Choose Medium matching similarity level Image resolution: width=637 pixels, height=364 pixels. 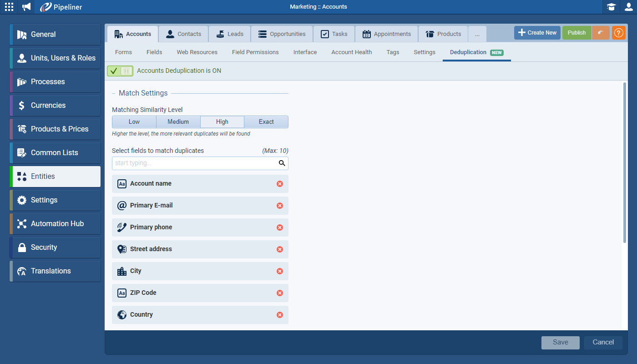click(x=178, y=122)
